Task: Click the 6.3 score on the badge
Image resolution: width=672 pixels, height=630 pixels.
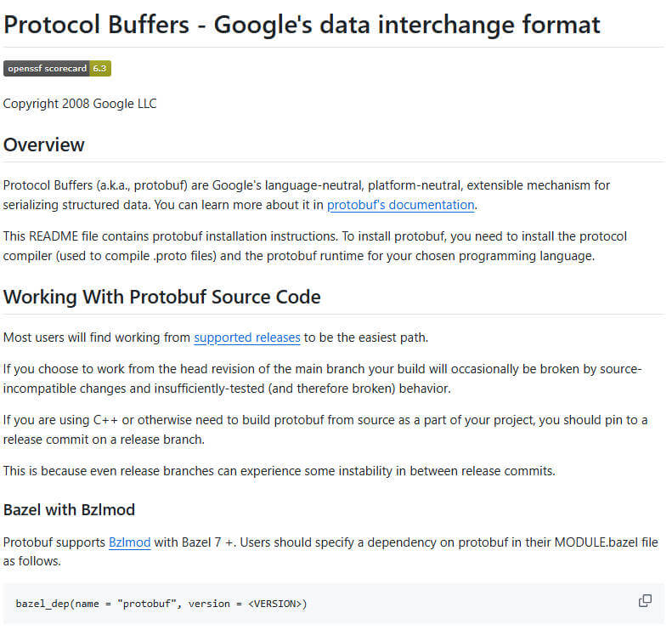Action: (100, 69)
